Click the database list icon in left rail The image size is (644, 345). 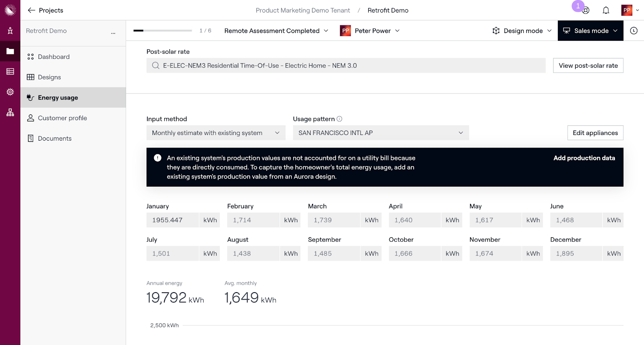(x=10, y=72)
